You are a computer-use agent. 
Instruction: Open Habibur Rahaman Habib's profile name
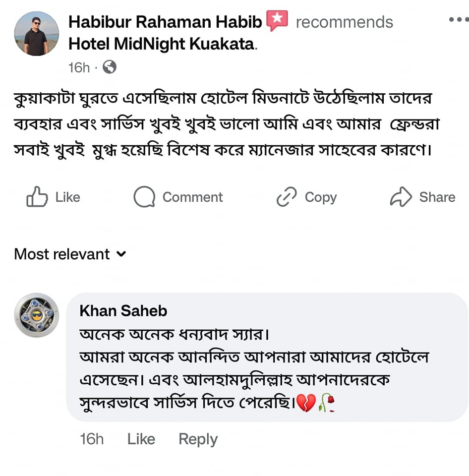tap(165, 22)
